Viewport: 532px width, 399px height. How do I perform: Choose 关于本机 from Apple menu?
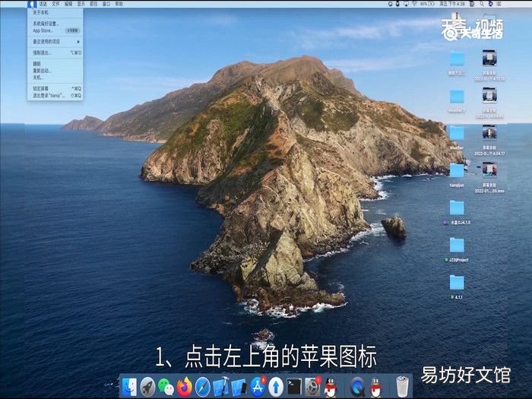tap(55, 13)
